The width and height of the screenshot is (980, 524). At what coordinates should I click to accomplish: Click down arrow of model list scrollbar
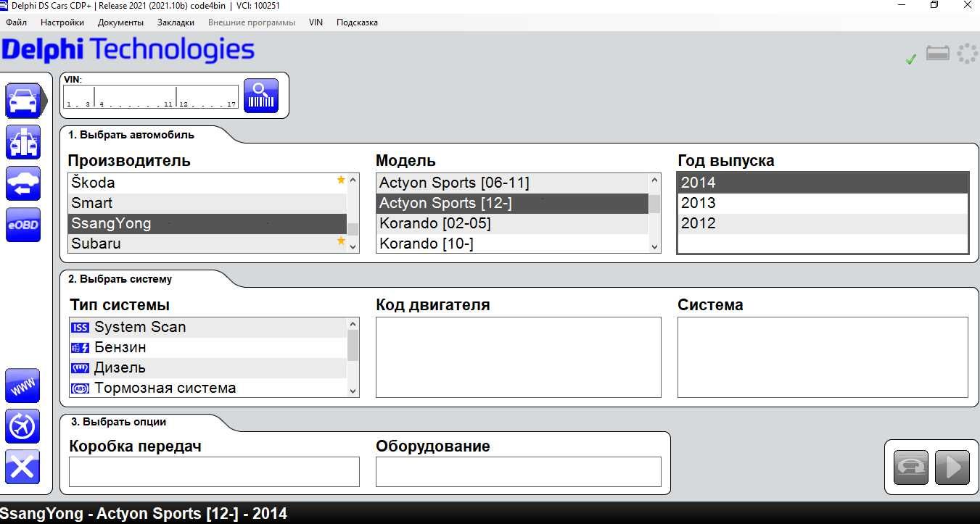655,246
